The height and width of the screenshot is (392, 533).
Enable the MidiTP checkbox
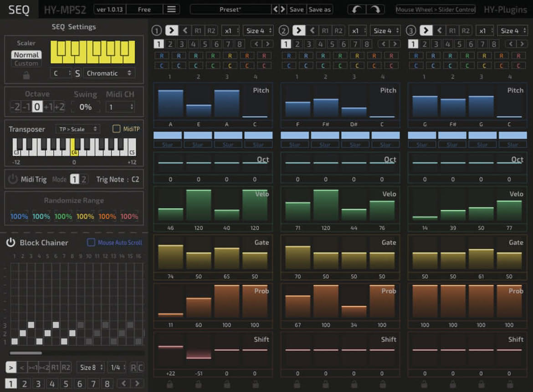point(116,129)
